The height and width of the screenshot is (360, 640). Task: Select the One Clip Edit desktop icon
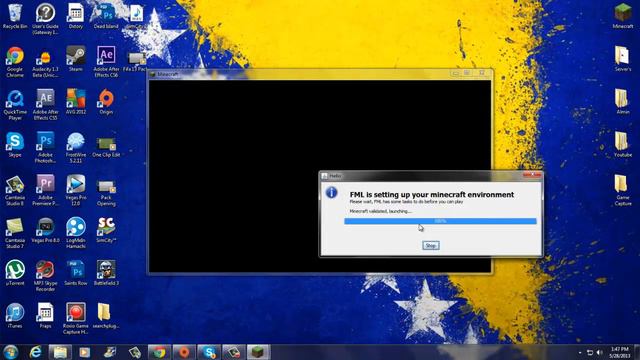coord(106,146)
